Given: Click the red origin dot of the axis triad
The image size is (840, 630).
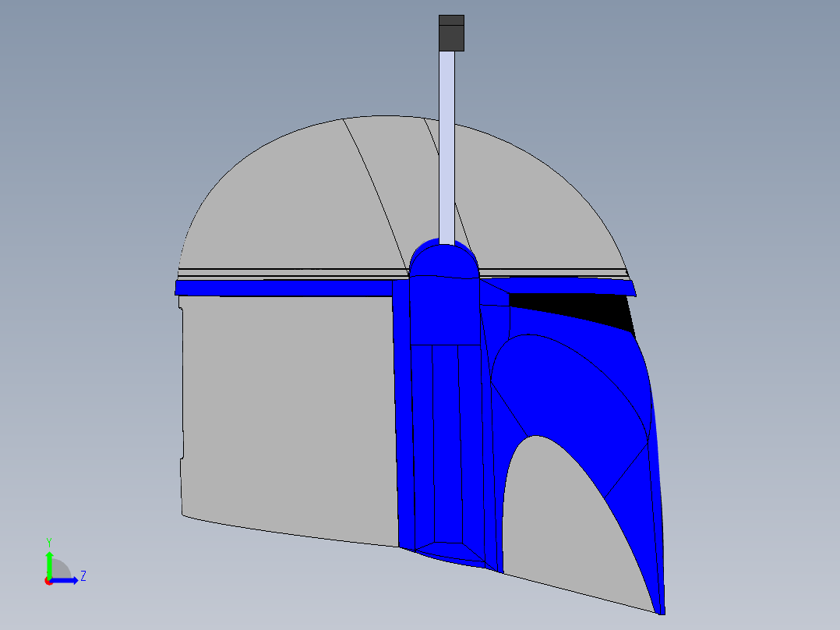Looking at the screenshot, I should tap(48, 582).
